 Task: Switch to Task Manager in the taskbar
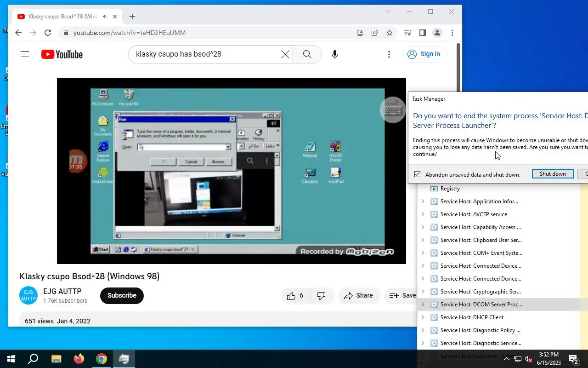point(124,359)
